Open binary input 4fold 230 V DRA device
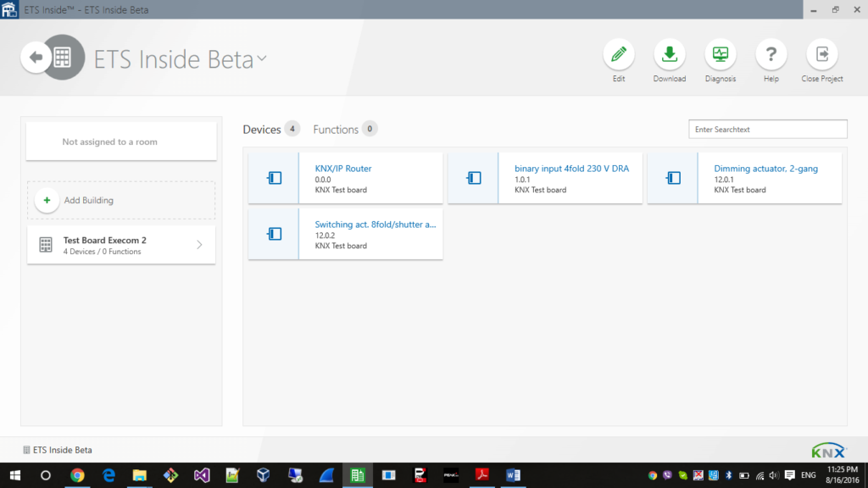The image size is (868, 488). 572,169
